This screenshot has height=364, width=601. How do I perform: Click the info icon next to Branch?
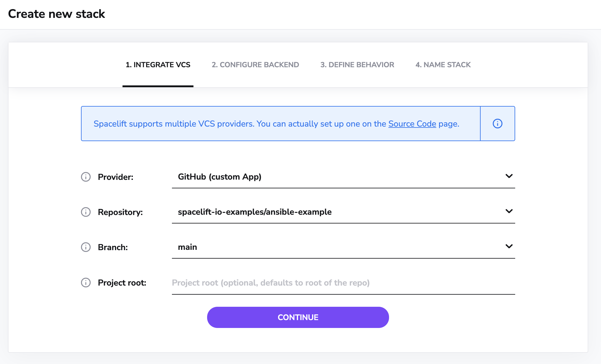click(86, 247)
